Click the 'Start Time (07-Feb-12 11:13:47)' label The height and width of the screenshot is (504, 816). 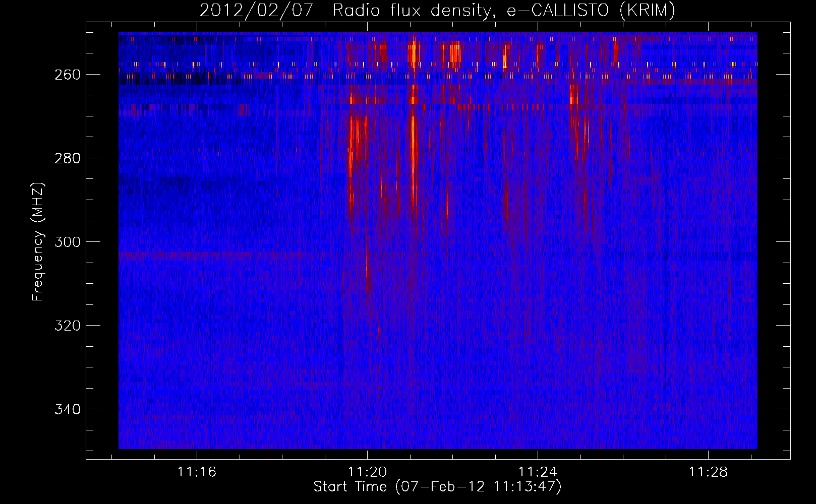437,487
